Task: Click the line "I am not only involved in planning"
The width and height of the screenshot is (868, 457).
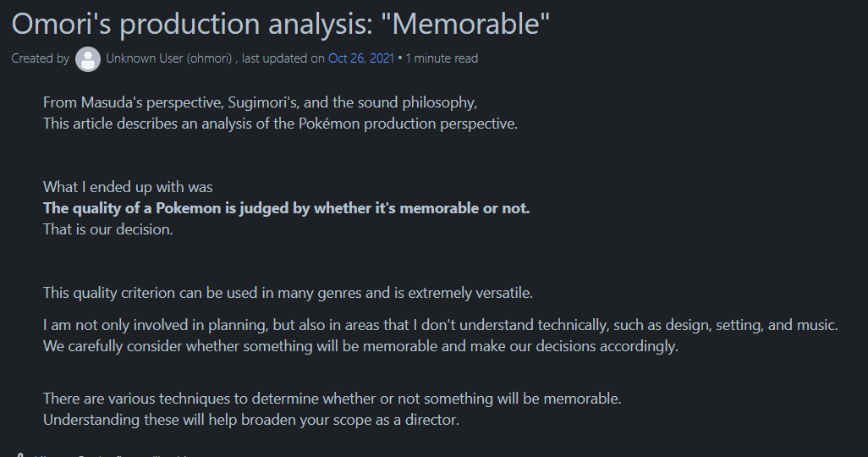Action: (440, 325)
